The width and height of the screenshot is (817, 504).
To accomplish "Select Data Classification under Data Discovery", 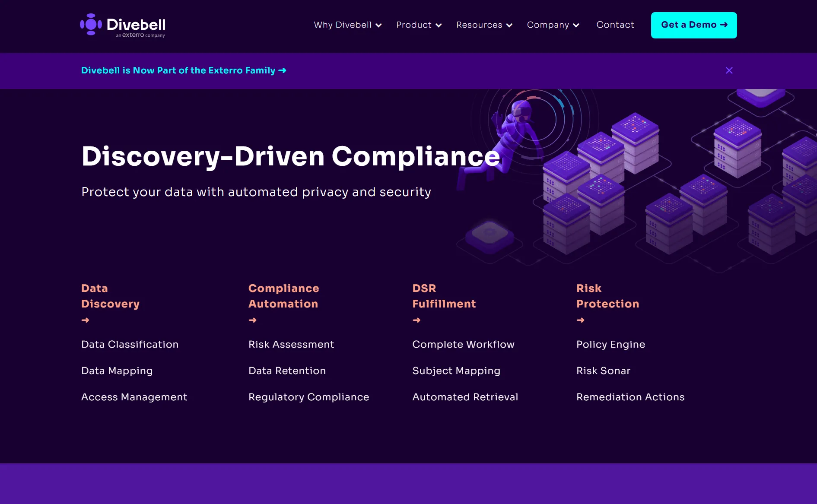I will [130, 344].
